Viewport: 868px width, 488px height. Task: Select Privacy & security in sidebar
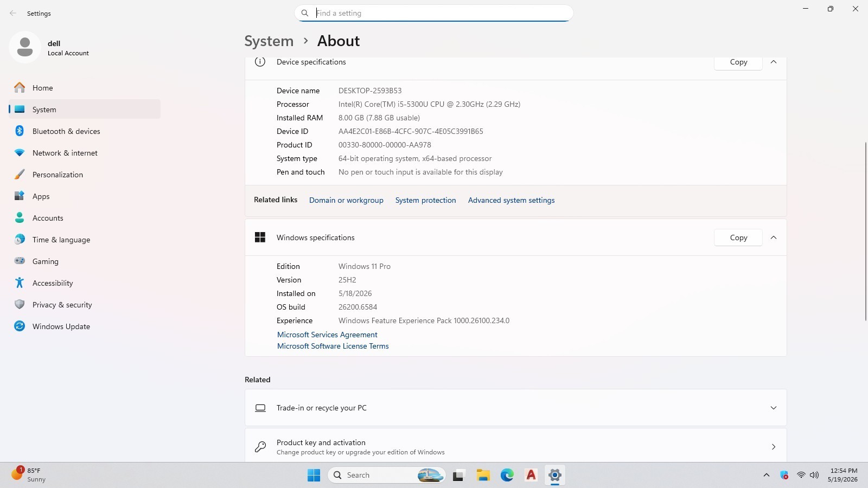tap(85, 305)
